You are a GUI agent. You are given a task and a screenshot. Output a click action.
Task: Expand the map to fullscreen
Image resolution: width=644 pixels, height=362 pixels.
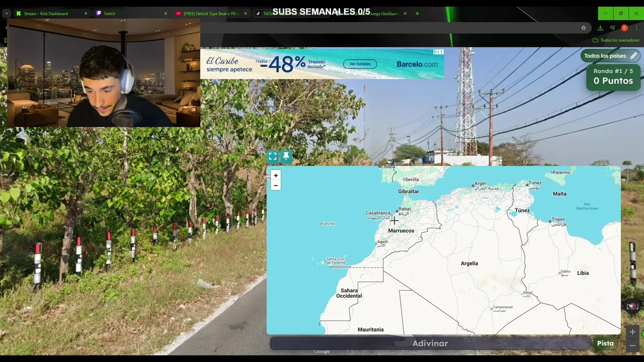[x=272, y=157]
